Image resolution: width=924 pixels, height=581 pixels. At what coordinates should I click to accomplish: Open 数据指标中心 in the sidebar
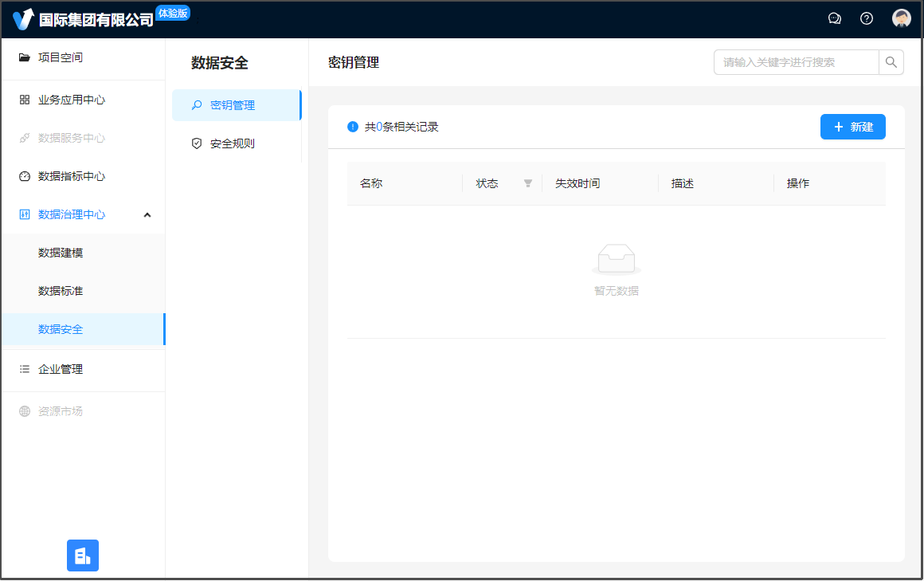point(72,176)
